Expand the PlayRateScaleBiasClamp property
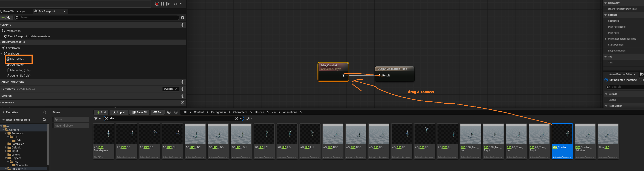Viewport: 644px width, 171px height. (605, 39)
